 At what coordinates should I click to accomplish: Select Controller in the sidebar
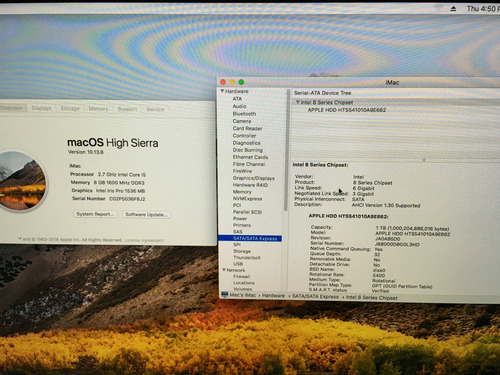coord(244,136)
